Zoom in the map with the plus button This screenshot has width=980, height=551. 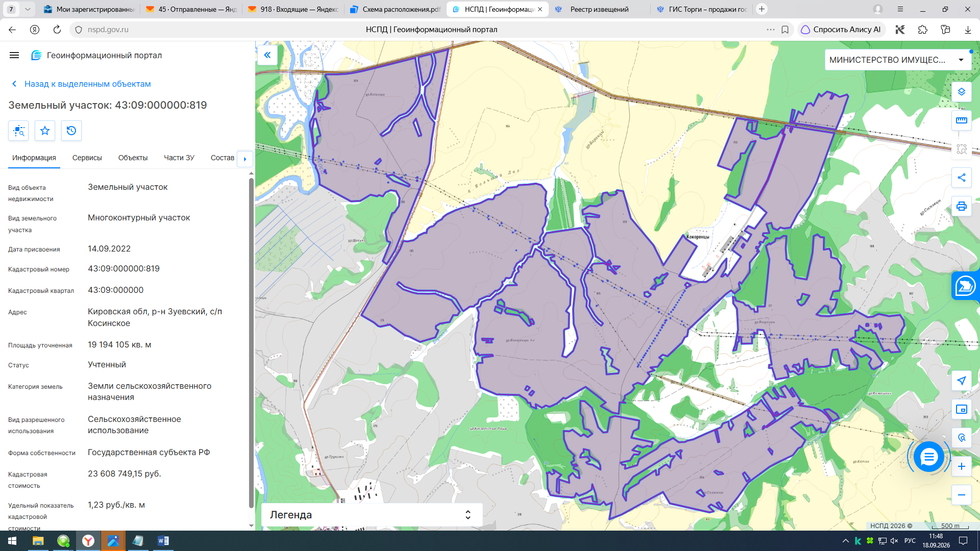[x=962, y=466]
